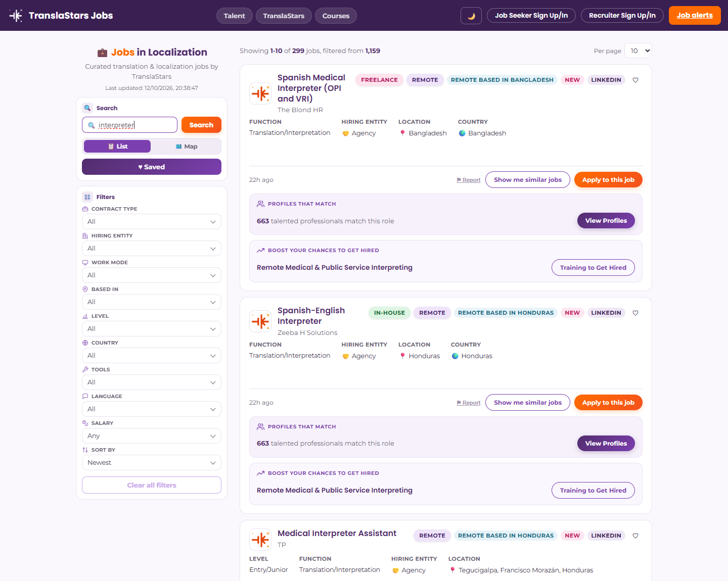Image resolution: width=728 pixels, height=581 pixels.
Task: Open the Spanish-English Interpreter job title
Action: (311, 316)
